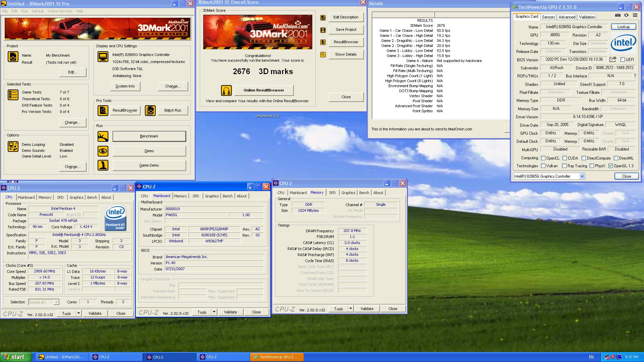
Task: Expand Tools dropdown arrow in CPU-Z Mainboard window
Action: 214,312
